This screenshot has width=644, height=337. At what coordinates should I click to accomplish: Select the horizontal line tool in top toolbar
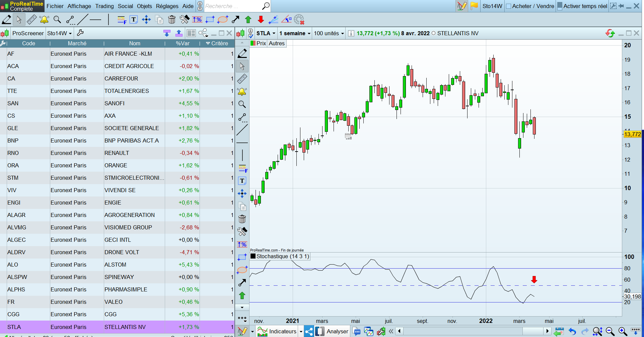(x=95, y=20)
